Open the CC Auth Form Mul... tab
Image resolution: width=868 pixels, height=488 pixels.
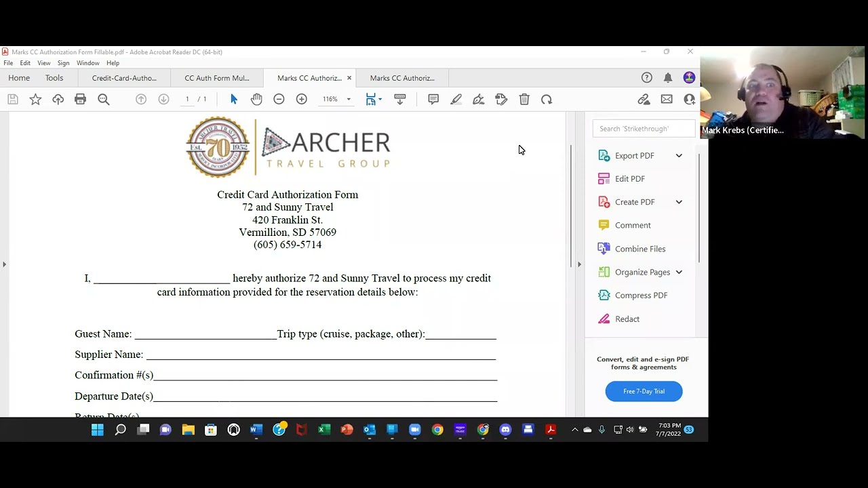tap(217, 78)
